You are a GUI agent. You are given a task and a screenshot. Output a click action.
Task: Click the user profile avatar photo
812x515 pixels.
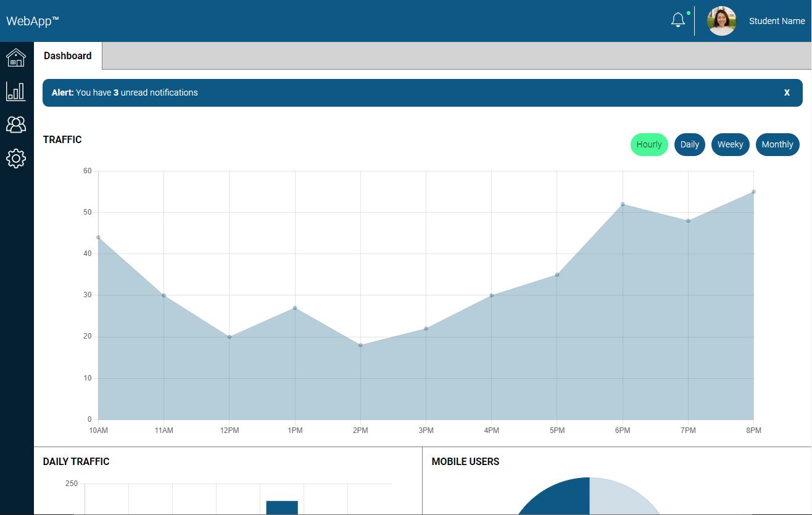[x=721, y=21]
